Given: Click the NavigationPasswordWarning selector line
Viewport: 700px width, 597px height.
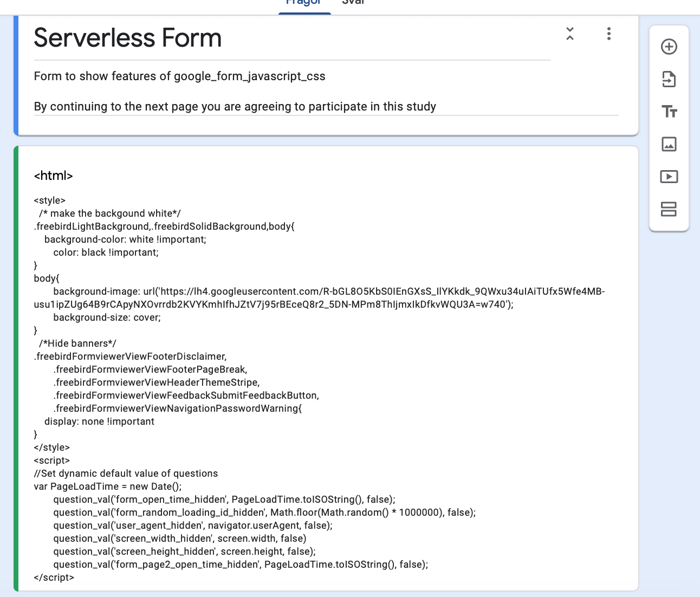Looking at the screenshot, I should (177, 408).
